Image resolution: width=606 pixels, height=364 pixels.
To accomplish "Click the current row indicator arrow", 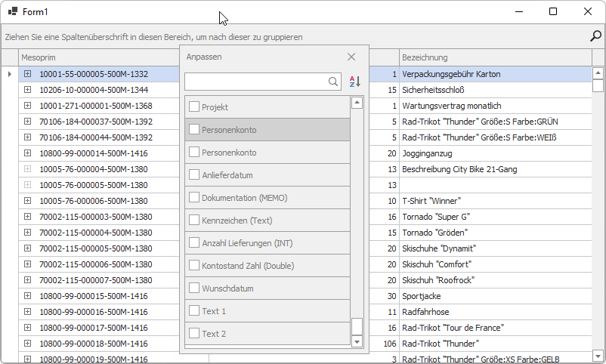I will click(10, 74).
